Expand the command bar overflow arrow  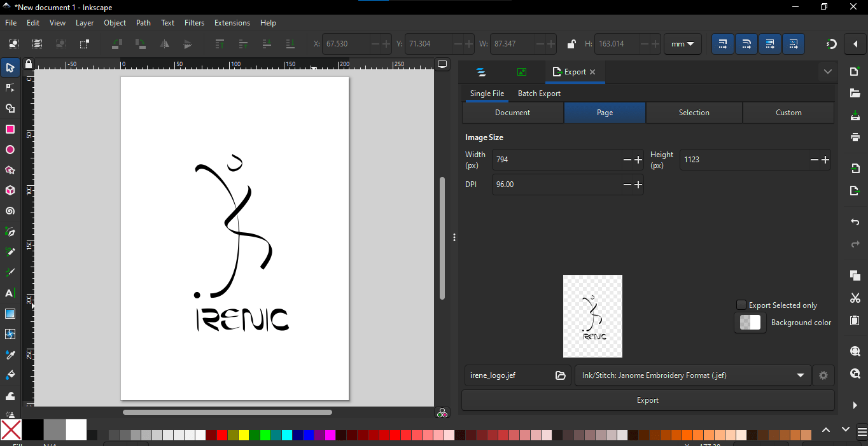tap(855, 405)
